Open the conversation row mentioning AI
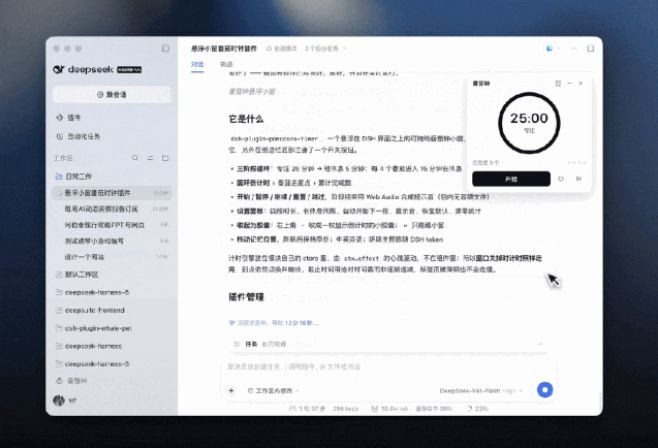Image resolution: width=658 pixels, height=448 pixels. tap(112, 209)
